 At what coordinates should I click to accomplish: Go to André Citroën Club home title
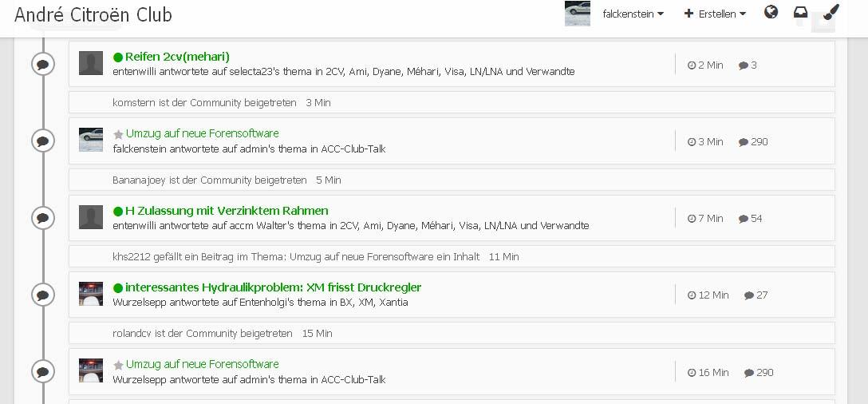pyautogui.click(x=93, y=14)
